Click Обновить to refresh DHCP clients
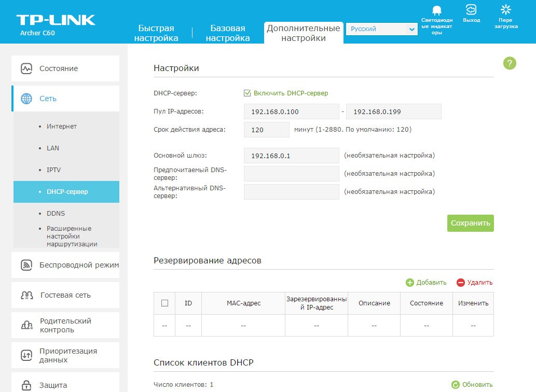The image size is (536, 392). tap(472, 385)
